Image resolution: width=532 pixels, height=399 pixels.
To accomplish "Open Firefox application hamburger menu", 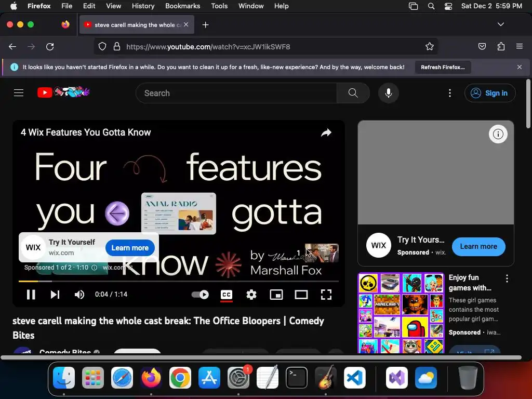I will point(520,46).
